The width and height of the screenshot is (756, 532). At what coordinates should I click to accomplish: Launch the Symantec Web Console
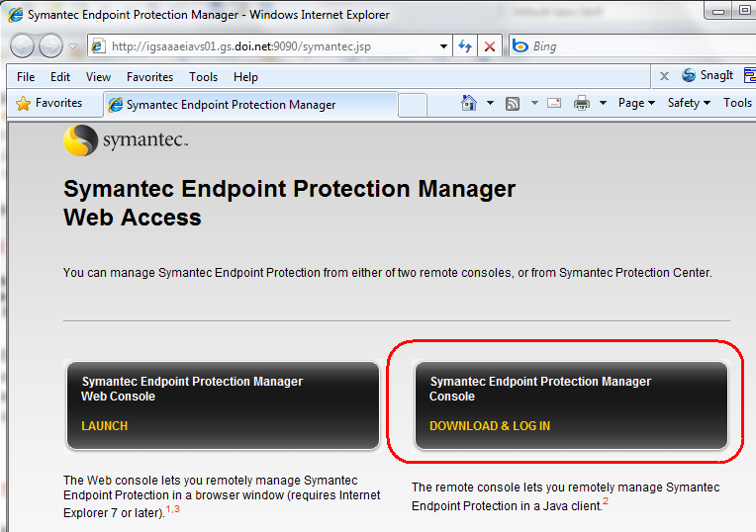click(223, 405)
